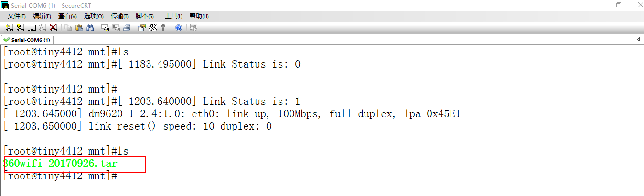Viewport: 644px width, 196px height.
Task: Click the Print Screen toolbar icon
Action: pos(106,28)
